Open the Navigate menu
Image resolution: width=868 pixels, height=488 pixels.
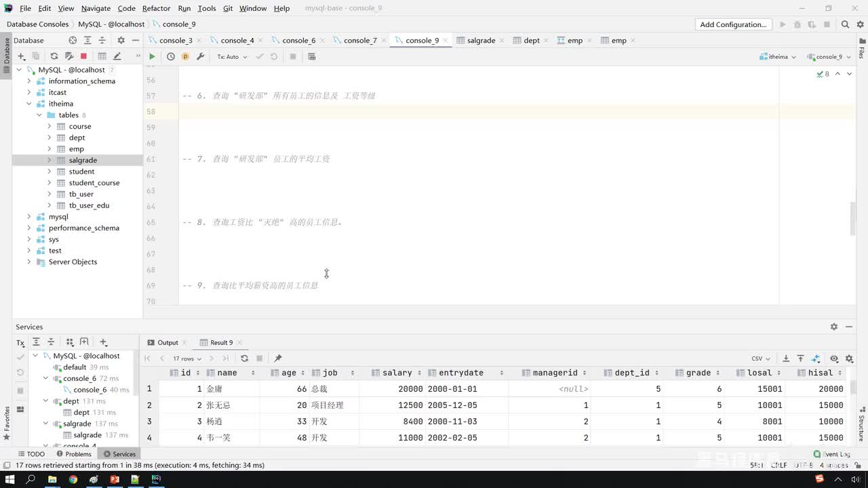tap(96, 8)
